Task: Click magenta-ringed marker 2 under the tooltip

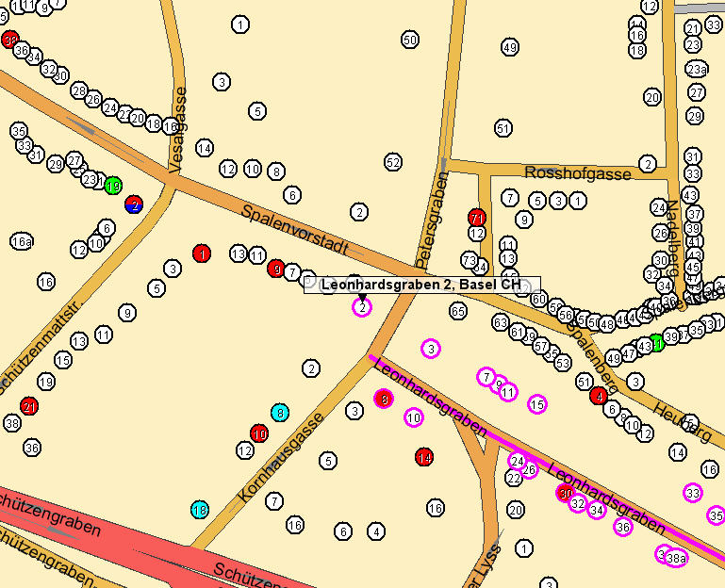Action: 362,307
